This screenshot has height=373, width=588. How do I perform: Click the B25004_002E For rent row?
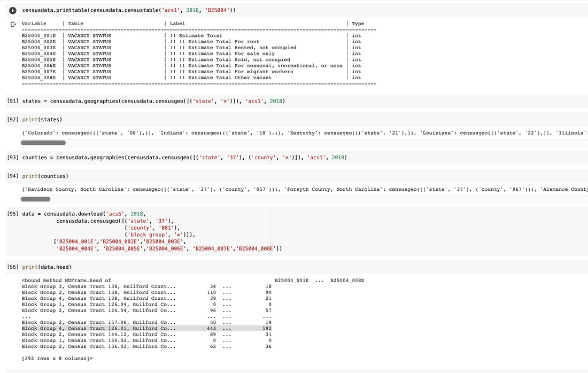(x=191, y=42)
